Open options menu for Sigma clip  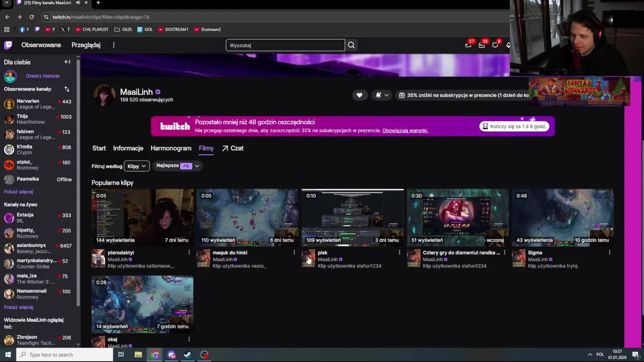pos(610,252)
